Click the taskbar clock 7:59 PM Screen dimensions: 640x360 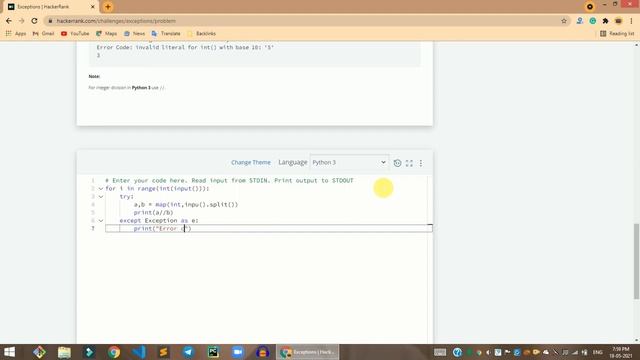621,352
